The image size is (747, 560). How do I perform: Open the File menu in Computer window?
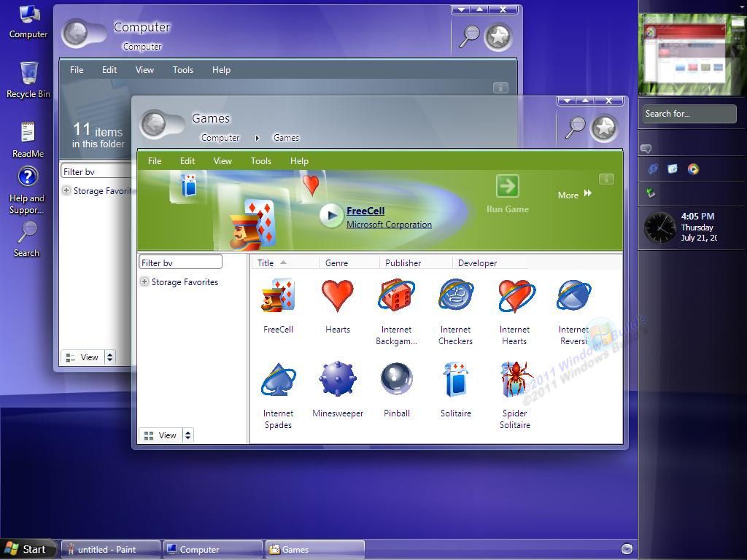(77, 69)
